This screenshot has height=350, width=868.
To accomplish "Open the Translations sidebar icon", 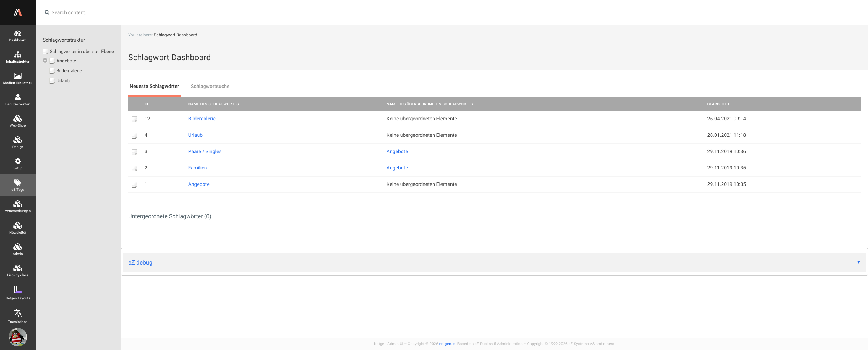I will tap(17, 316).
